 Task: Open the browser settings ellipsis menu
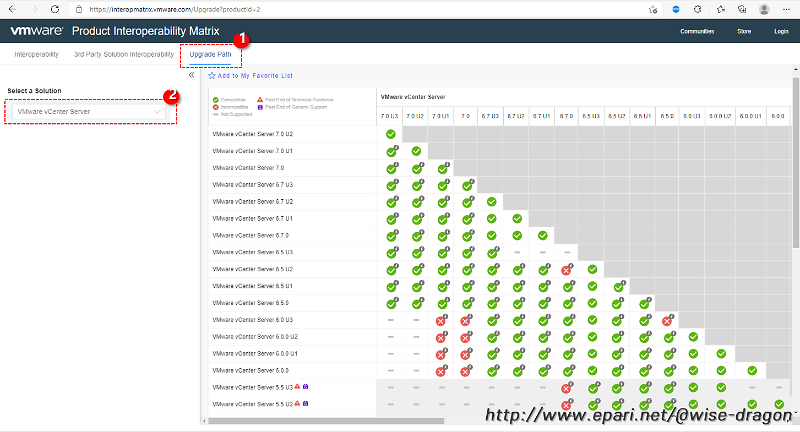coord(786,9)
